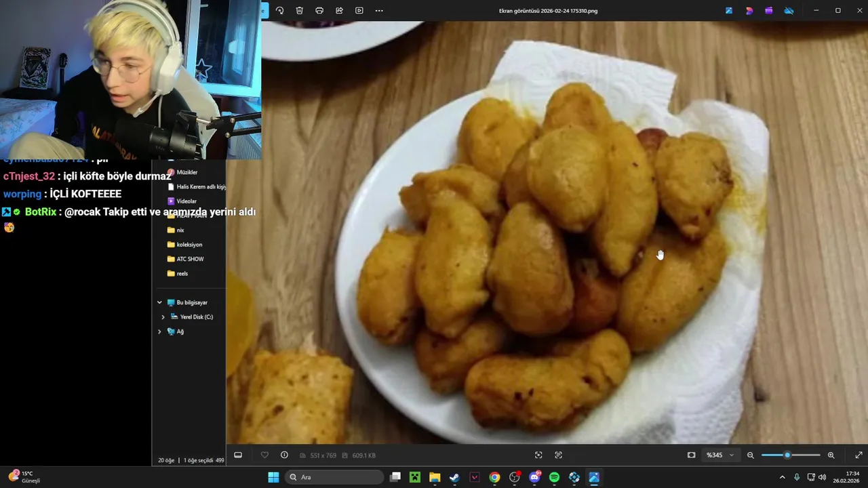Click the visual search icon in bottom bar

click(x=559, y=455)
